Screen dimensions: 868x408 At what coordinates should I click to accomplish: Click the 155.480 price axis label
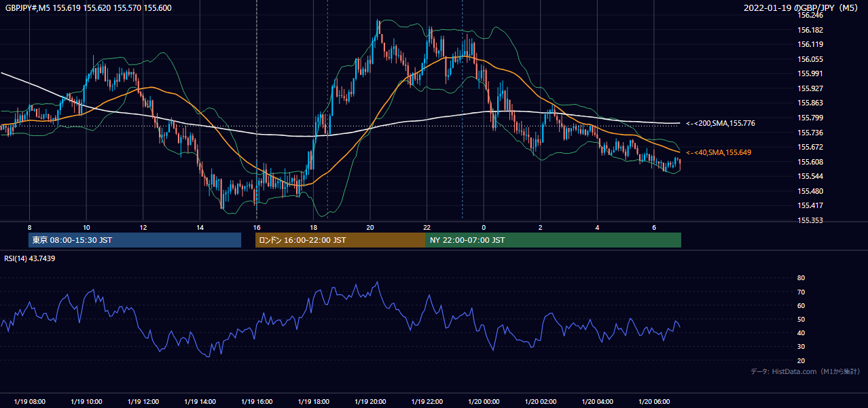click(810, 191)
